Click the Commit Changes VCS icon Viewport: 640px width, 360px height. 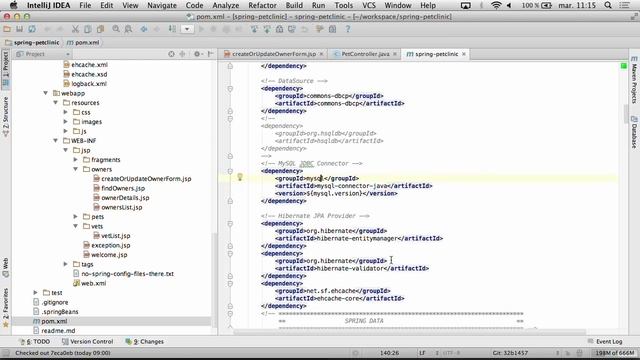tap(267, 29)
